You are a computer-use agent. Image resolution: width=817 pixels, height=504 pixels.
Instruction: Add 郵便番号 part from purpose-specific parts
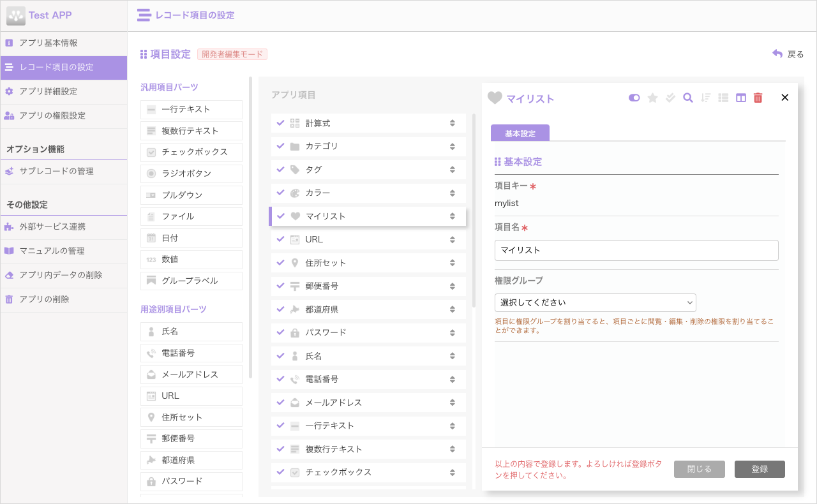click(191, 438)
